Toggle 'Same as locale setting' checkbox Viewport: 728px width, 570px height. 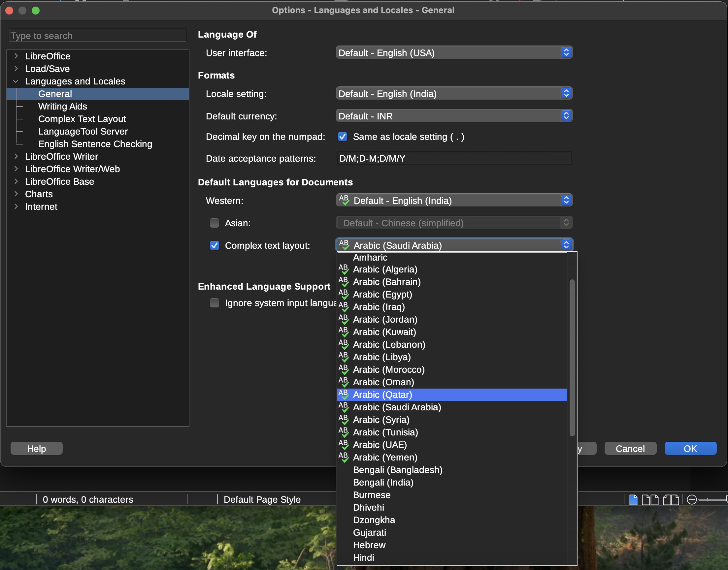coord(343,137)
